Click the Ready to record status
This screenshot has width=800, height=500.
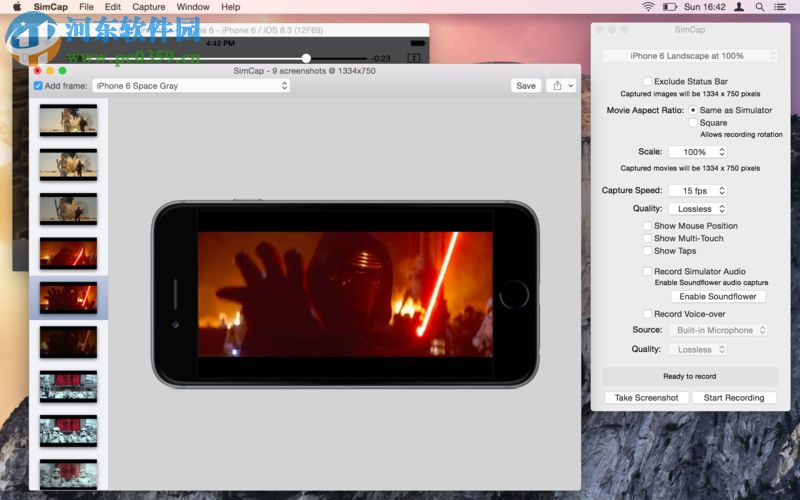pyautogui.click(x=690, y=376)
